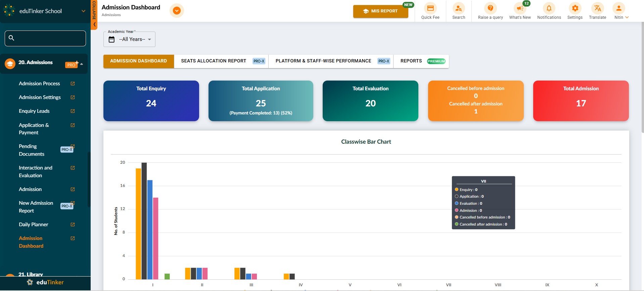Open the eduTinker School selector dropdown
644x291 pixels.
[83, 11]
